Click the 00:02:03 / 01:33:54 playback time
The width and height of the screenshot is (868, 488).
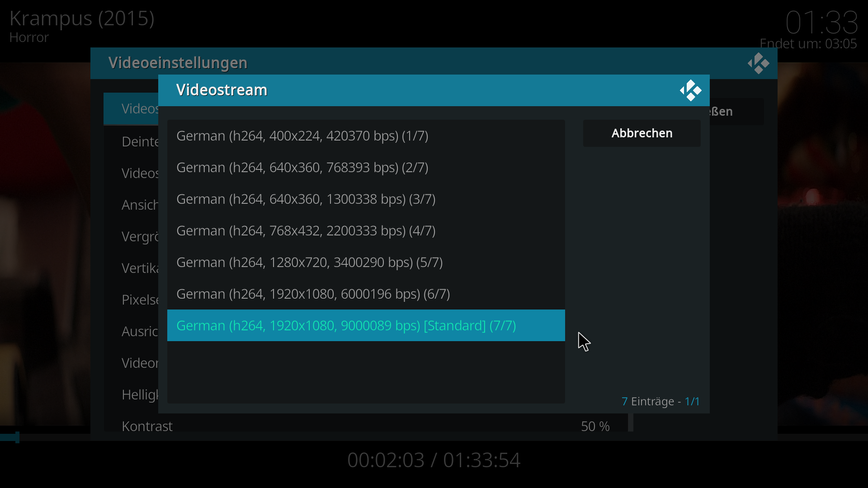pyautogui.click(x=434, y=460)
